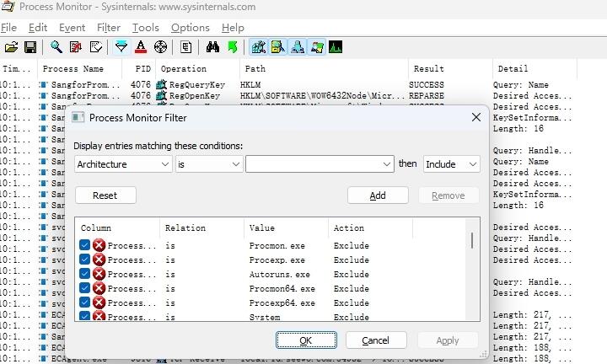The height and width of the screenshot is (364, 607).
Task: Click process icon in the RegQueryKey row
Action: [43, 84]
